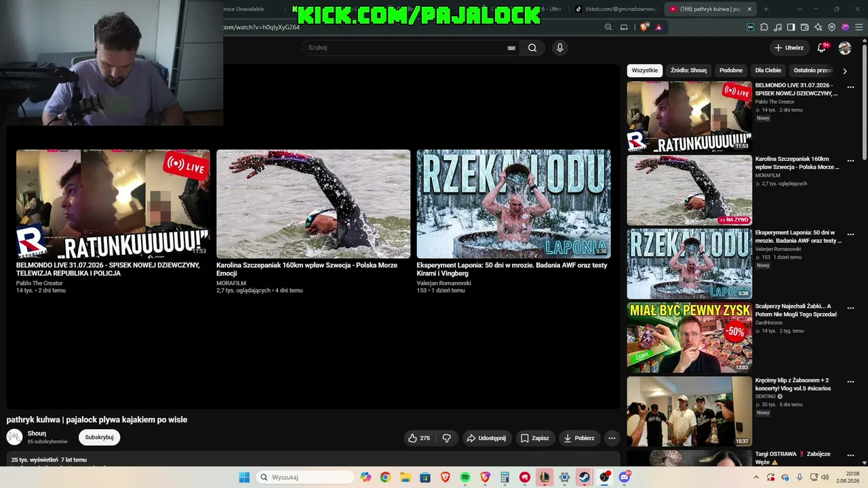Open the browser profile avatar in toolbar
Viewport: 868px width, 488px height.
846,27
